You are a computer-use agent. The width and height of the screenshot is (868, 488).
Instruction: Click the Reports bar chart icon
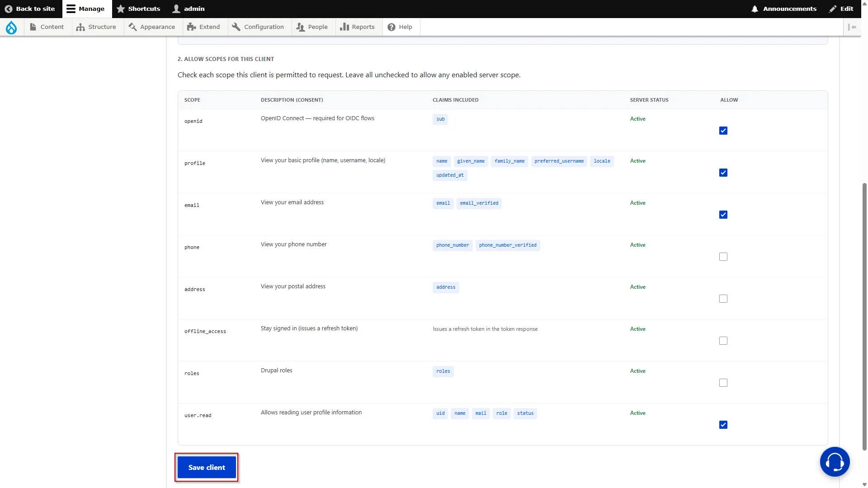(344, 27)
